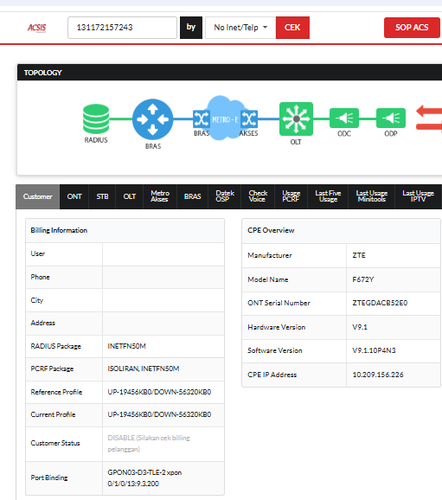Open the No Inet/Telp search type dropdown
442x500 pixels.
[240, 27]
